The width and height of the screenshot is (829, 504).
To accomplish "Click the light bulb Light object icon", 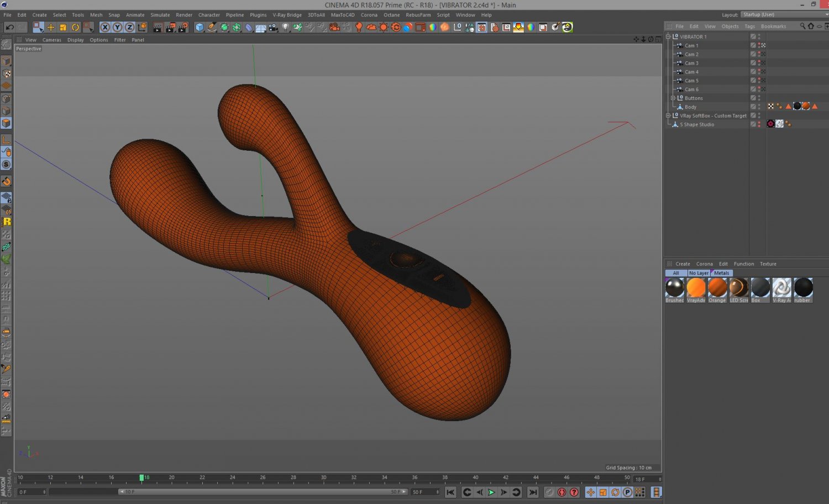I will click(285, 27).
